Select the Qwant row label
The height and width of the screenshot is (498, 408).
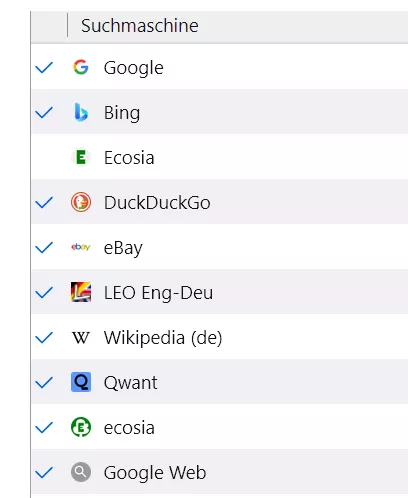click(130, 382)
